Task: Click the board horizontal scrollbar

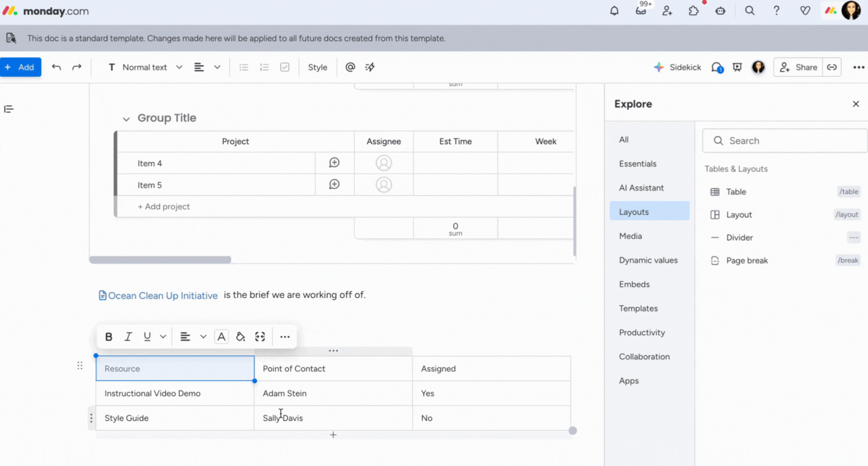Action: click(x=160, y=260)
